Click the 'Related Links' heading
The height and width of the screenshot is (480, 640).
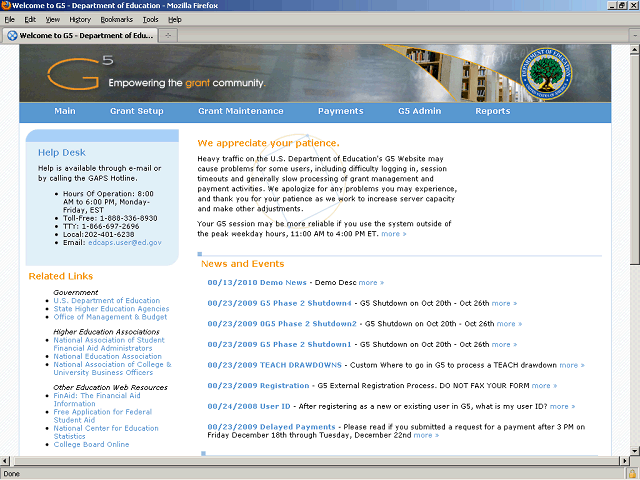[61, 276]
